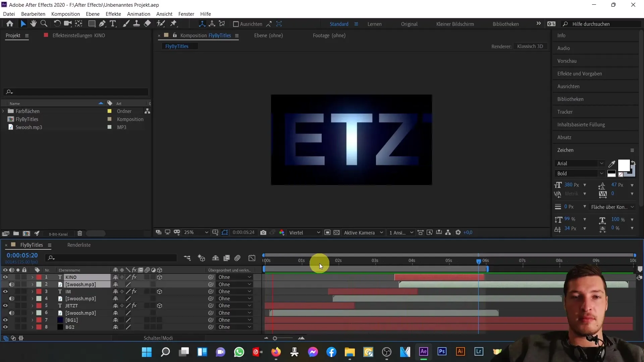Screen dimensions: 644x362
Task: Open the Komposition menu
Action: [65, 14]
